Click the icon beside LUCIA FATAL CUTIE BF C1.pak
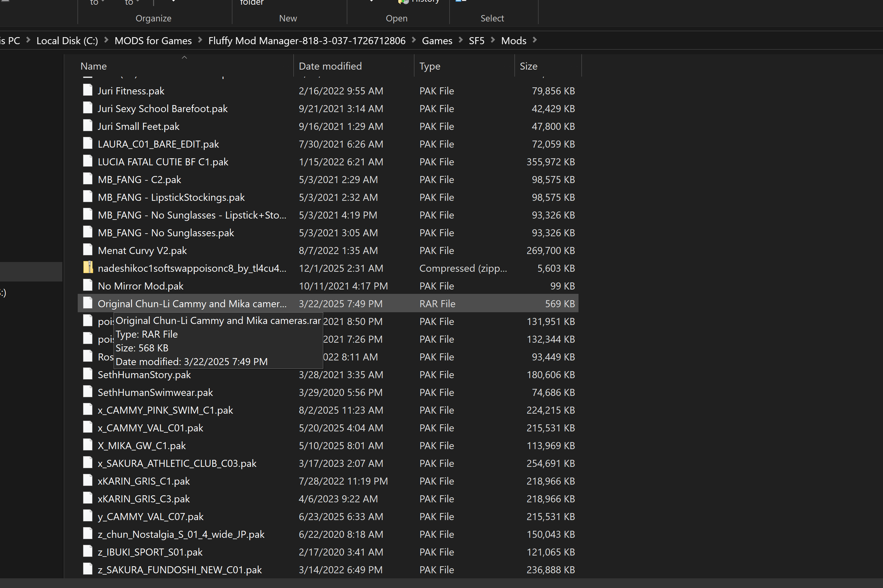The image size is (883, 588). pyautogui.click(x=88, y=161)
